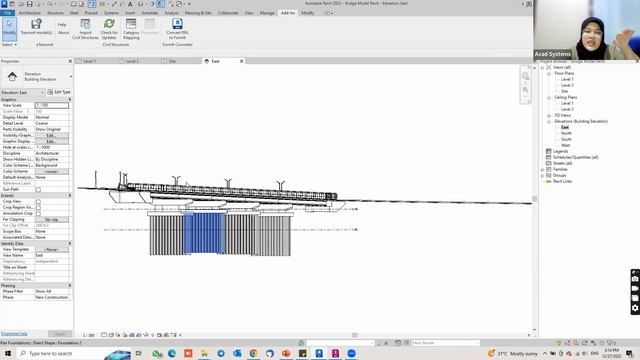Open the Elevation type selector dropdown
Image resolution: width=640 pixels, height=360 pixels.
click(71, 76)
